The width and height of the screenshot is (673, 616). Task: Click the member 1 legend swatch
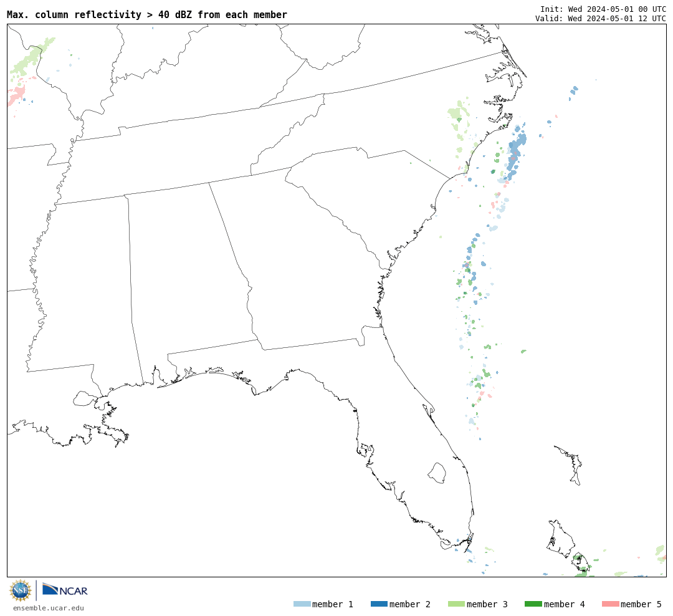point(302,604)
